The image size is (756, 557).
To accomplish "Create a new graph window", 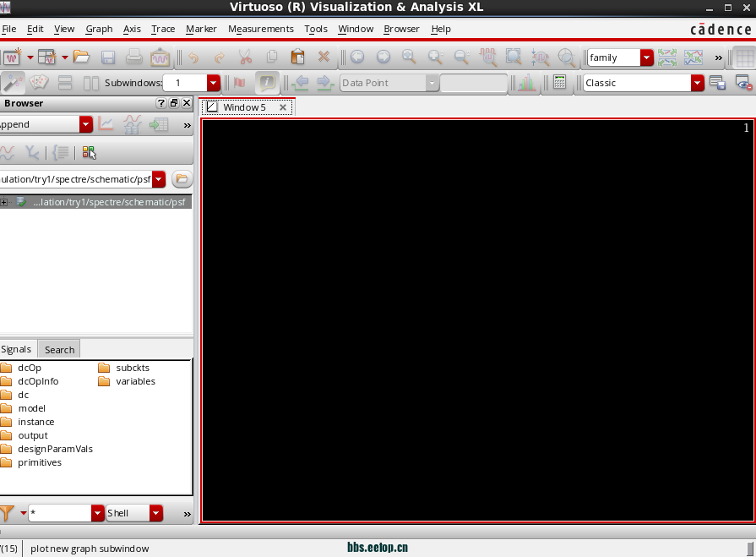I will point(12,57).
